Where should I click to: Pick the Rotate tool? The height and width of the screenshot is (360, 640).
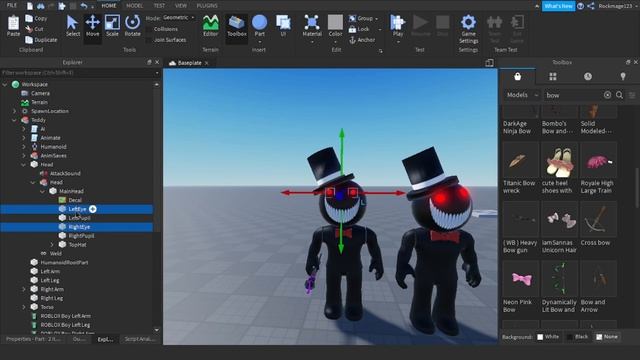click(132, 25)
